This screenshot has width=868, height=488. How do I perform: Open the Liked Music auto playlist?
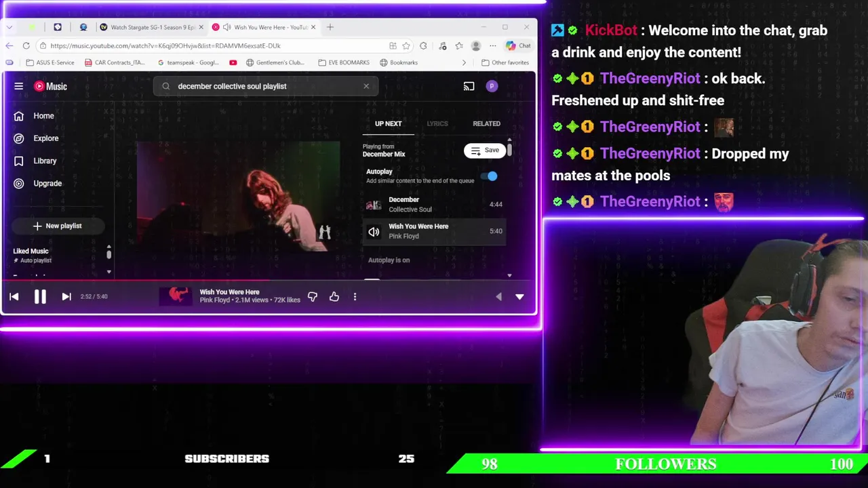pyautogui.click(x=32, y=256)
